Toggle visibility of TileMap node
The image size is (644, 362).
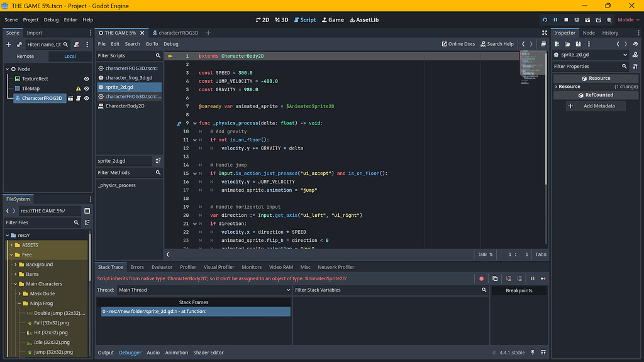point(86,89)
